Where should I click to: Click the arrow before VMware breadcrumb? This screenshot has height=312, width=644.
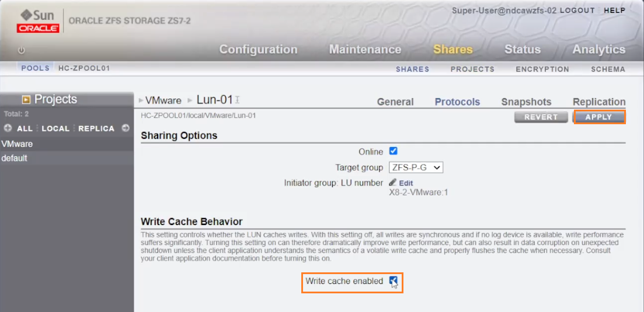141,100
